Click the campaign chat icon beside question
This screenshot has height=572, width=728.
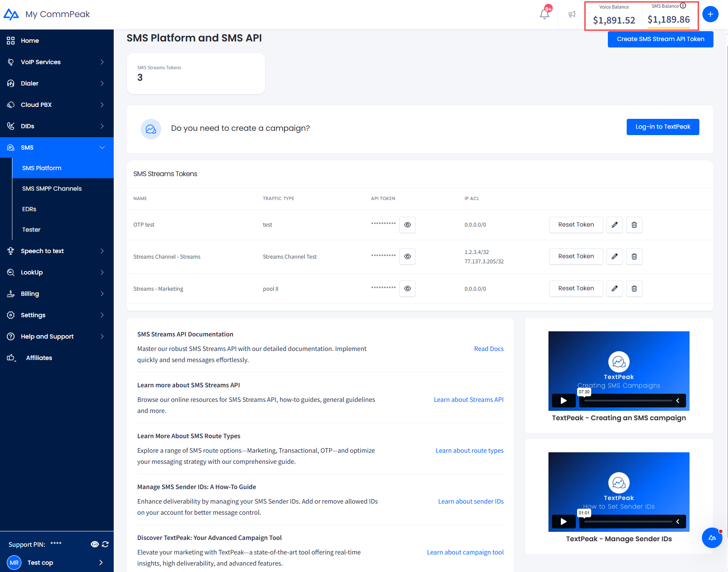pyautogui.click(x=151, y=129)
